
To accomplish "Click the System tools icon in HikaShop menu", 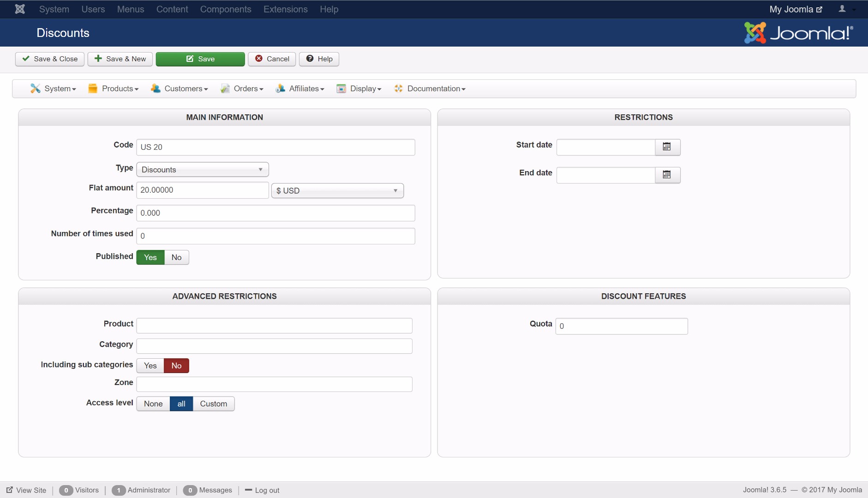I will coord(36,89).
